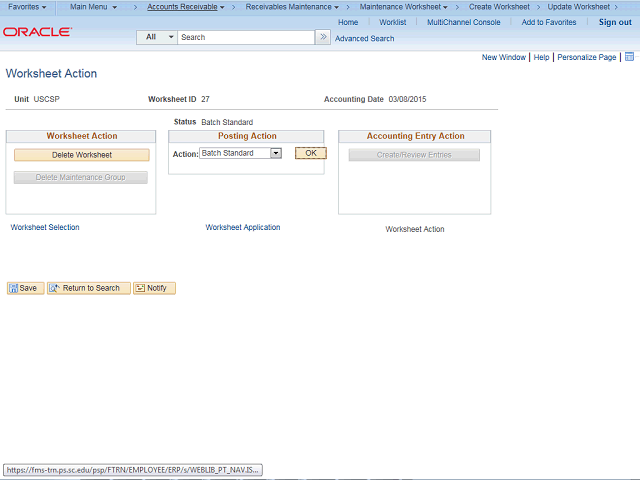The image size is (640, 480).
Task: Click the Status value Batch Standard
Action: pos(227,122)
